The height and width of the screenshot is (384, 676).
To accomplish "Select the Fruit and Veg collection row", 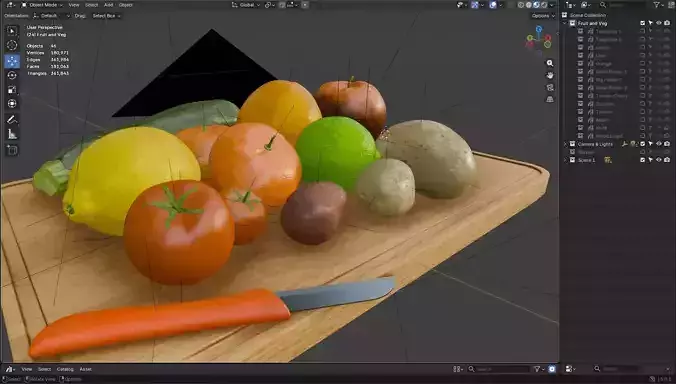I will click(617, 23).
